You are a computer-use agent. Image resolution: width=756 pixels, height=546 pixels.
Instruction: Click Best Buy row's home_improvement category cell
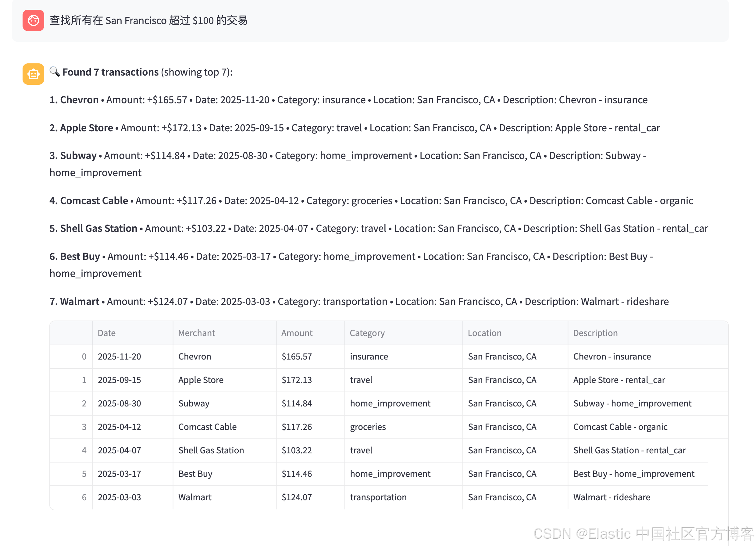404,474
